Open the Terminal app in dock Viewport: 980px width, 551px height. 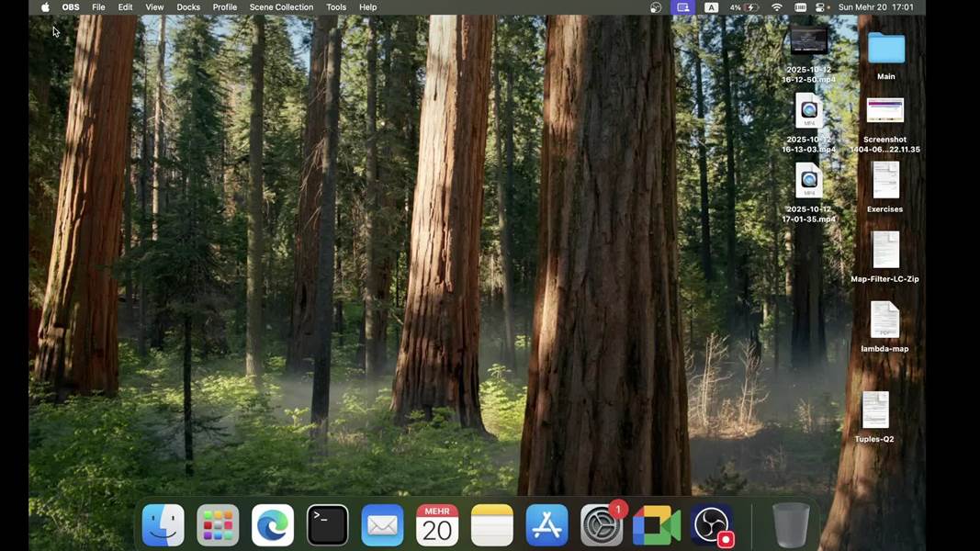click(328, 526)
